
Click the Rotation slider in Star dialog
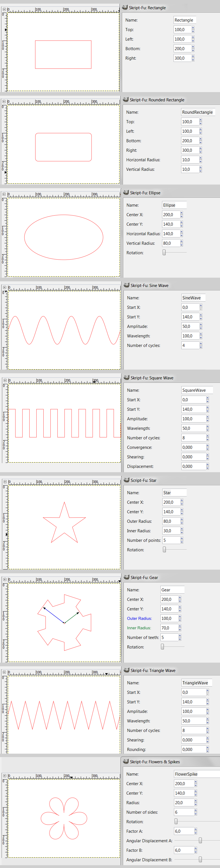(x=175, y=549)
